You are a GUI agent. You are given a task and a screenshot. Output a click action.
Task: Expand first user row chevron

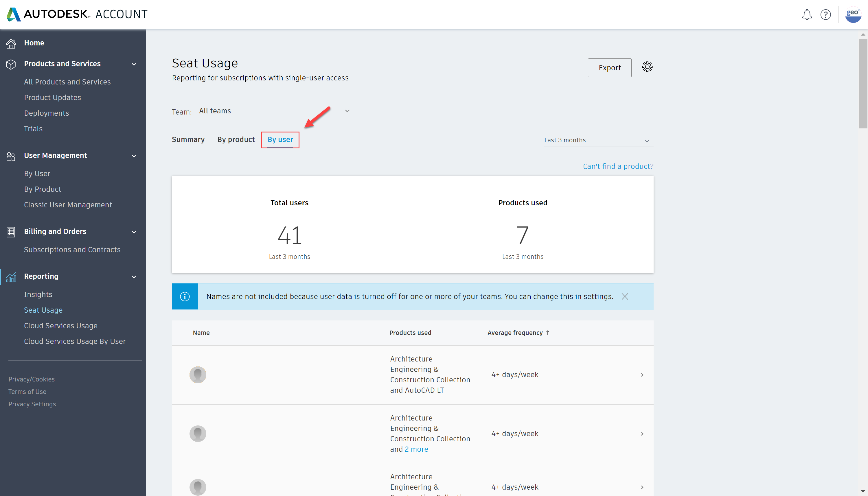tap(642, 375)
